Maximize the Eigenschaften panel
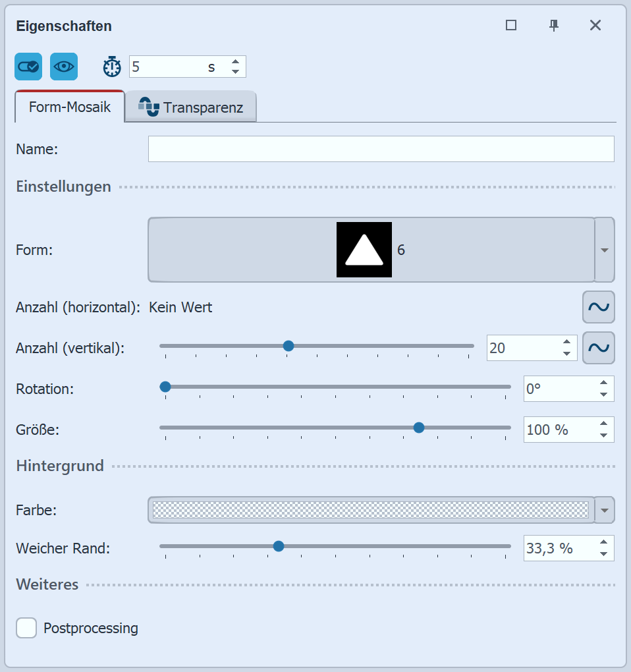The height and width of the screenshot is (672, 631). (511, 26)
